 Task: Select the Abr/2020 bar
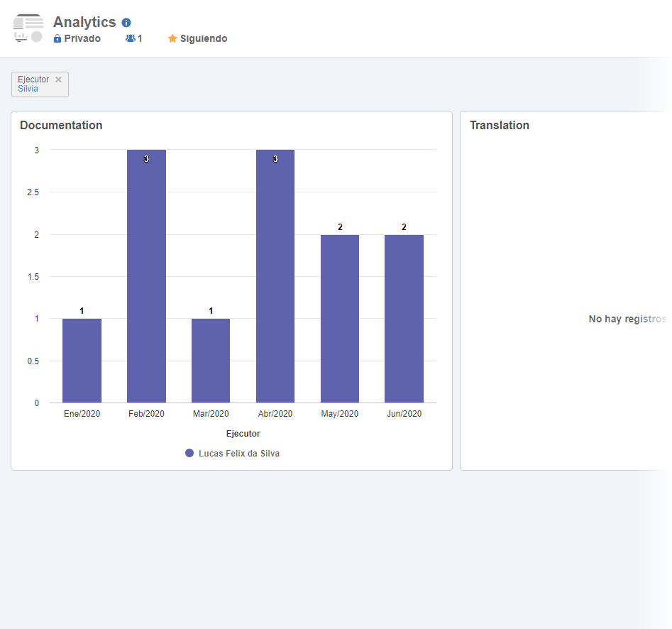pos(275,276)
